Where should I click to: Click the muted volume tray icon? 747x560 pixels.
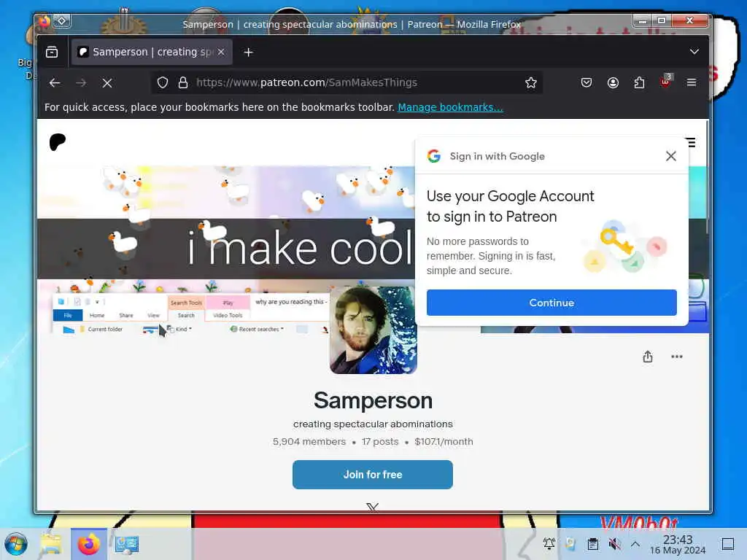(x=614, y=544)
